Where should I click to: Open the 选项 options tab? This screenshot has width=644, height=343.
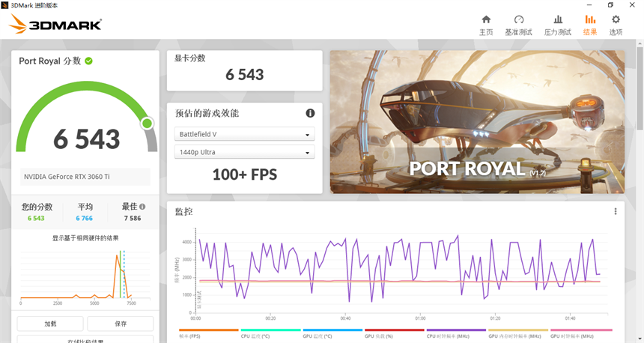pos(616,25)
